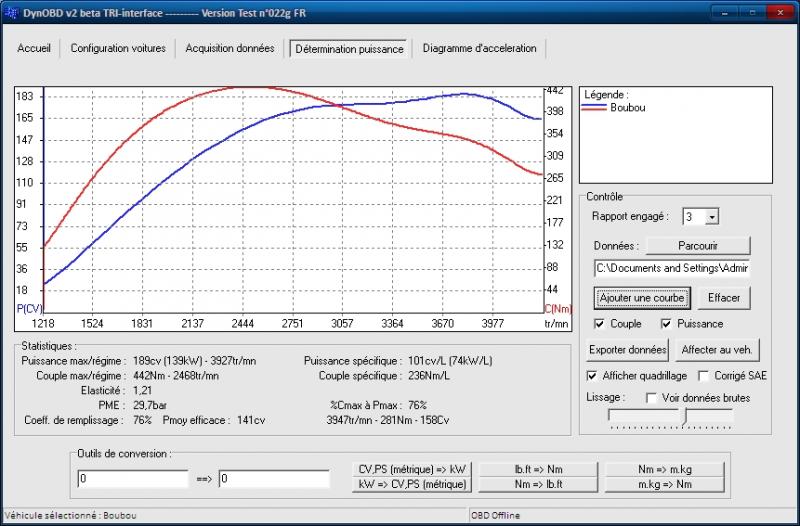Open the Accueil tab

point(34,48)
